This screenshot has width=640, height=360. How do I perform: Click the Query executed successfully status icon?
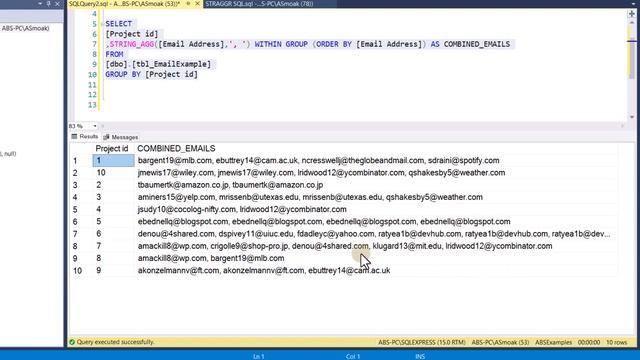click(72, 342)
